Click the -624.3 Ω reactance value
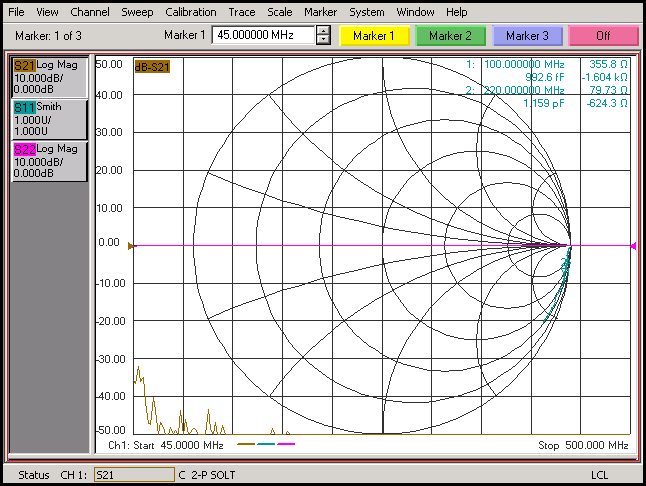Screen dimensions: 646x486 (607, 103)
